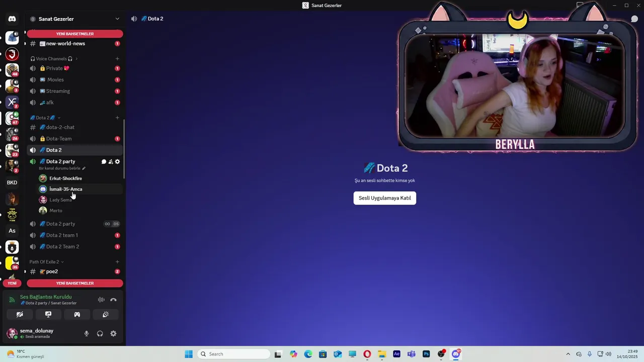Open the poe2 text channel
Viewport: 644px width, 362px height.
point(74,271)
